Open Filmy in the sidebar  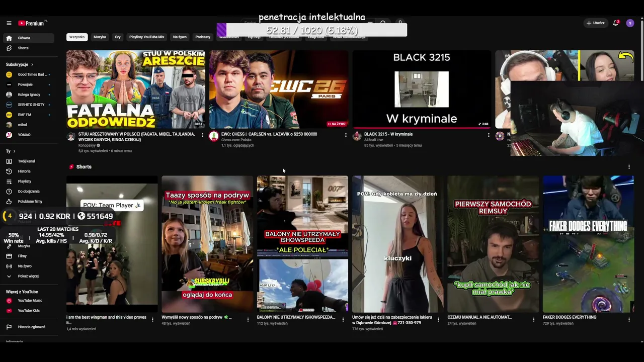click(28, 256)
